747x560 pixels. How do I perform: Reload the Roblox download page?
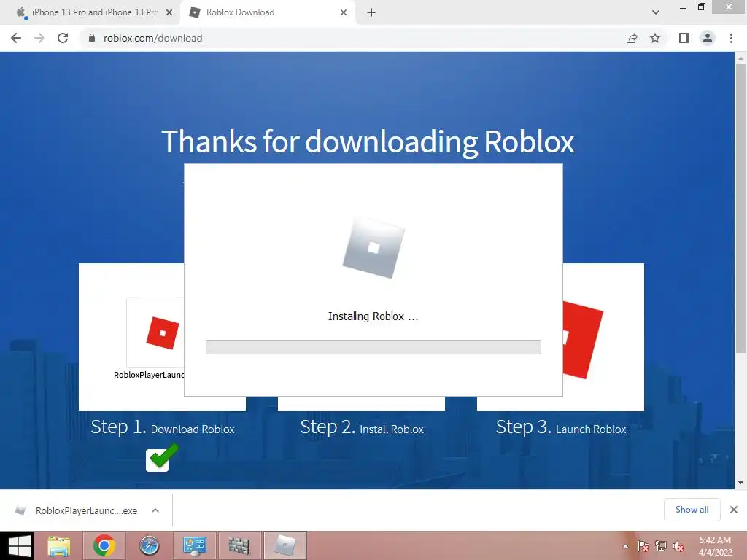tap(63, 38)
